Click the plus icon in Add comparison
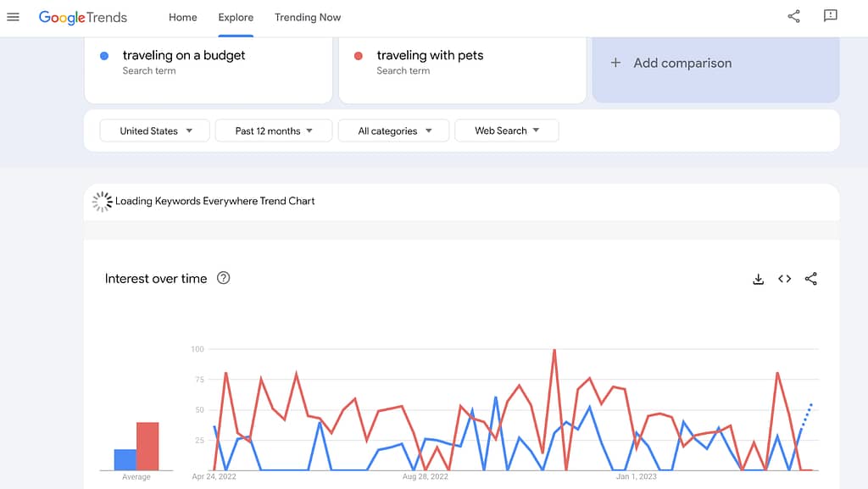 coord(615,63)
